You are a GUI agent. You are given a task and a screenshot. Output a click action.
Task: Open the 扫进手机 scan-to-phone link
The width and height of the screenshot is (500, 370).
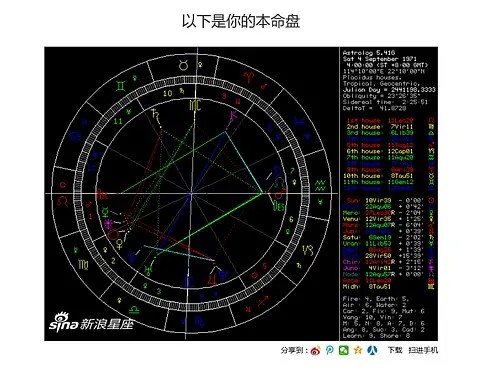point(423,350)
